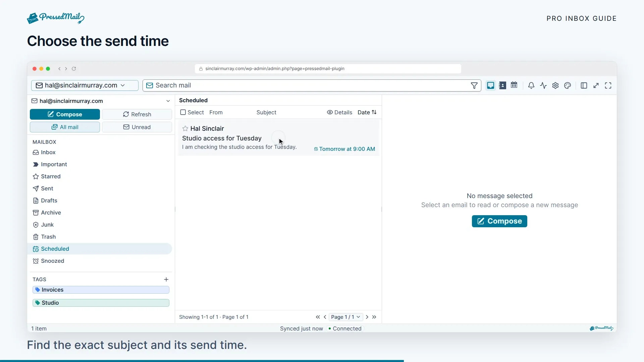Viewport: 644px width, 362px height.
Task: Open the Page 1 / 1 dropdown
Action: coord(345,317)
